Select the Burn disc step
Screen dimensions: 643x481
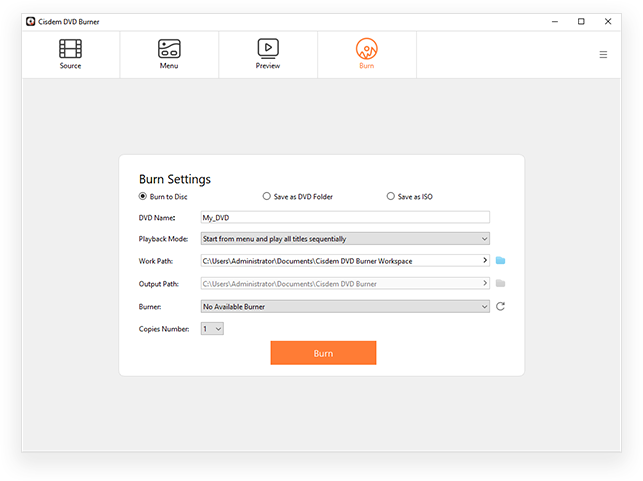pyautogui.click(x=367, y=54)
